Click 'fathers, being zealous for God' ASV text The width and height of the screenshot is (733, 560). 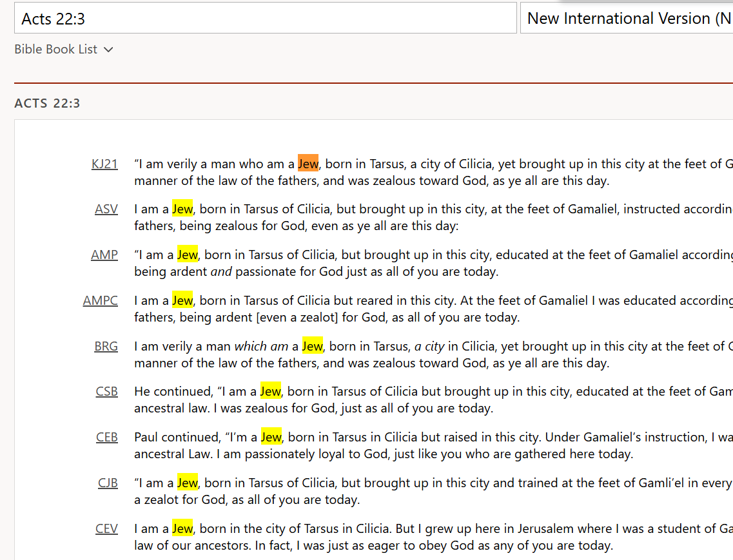pyautogui.click(x=220, y=226)
